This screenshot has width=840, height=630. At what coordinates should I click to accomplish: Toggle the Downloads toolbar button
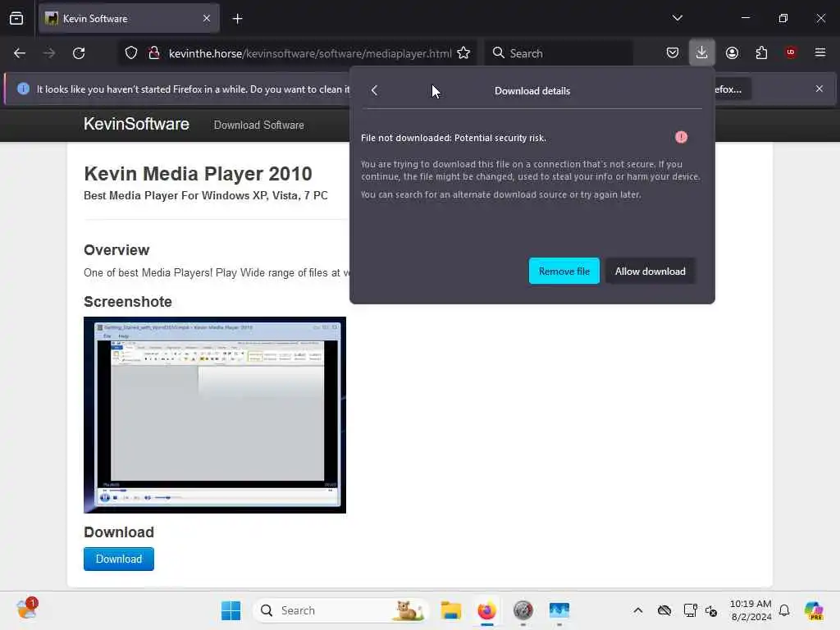click(702, 52)
